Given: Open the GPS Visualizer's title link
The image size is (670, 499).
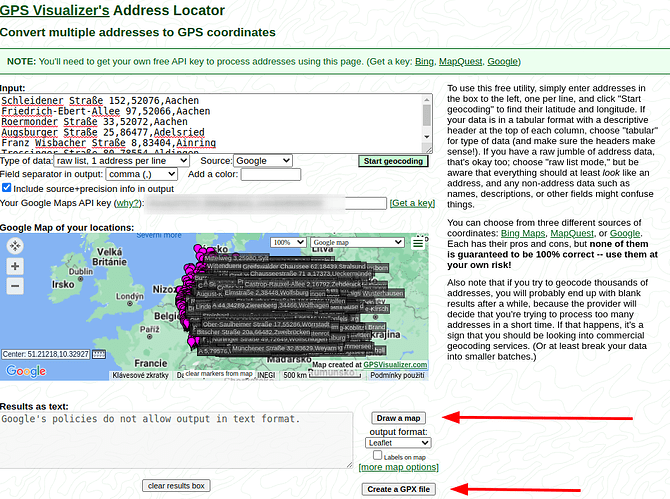Looking at the screenshot, I should tap(55, 10).
